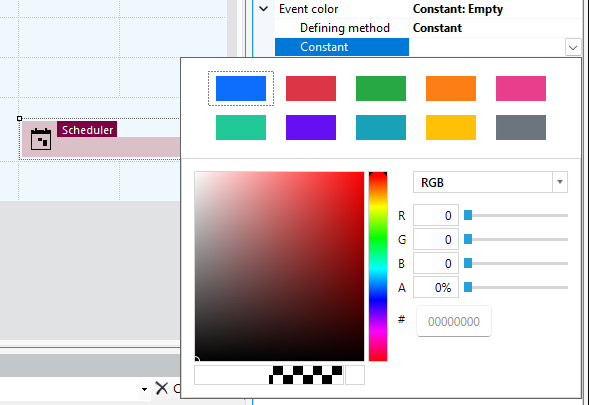Select the green preset color swatch

click(x=381, y=88)
